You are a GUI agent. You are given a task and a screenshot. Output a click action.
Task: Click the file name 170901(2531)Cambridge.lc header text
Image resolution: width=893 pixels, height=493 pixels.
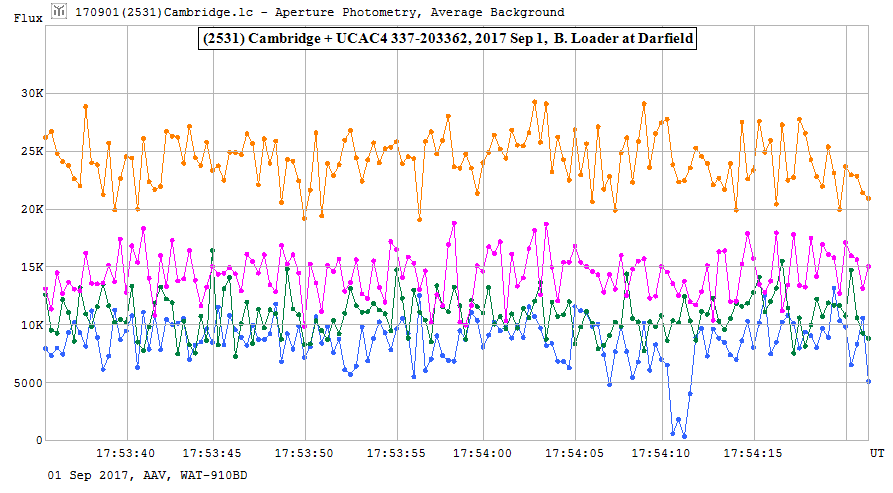click(x=168, y=12)
